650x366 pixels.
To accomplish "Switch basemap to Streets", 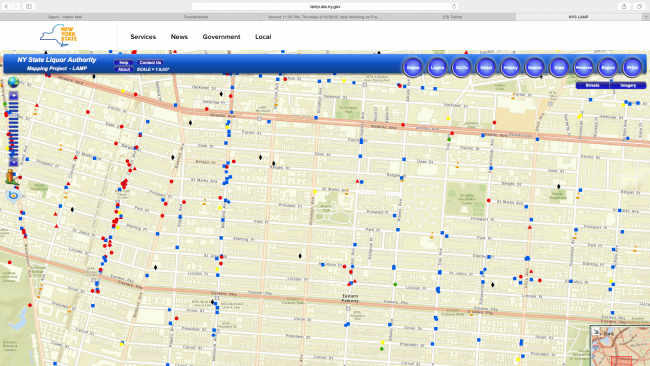I will [x=592, y=85].
